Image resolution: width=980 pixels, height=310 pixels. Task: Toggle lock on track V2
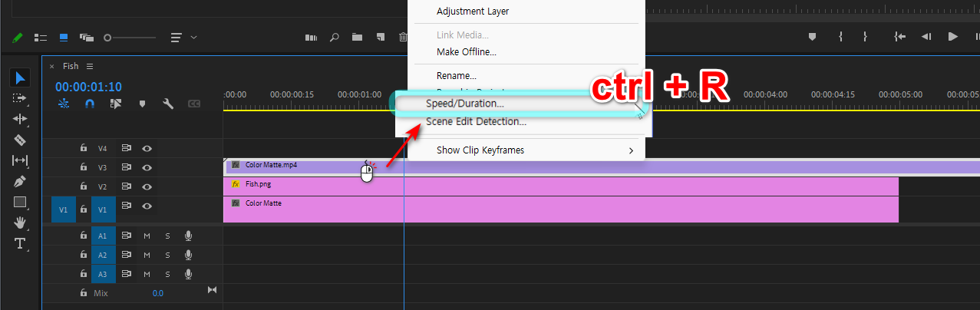tap(84, 186)
